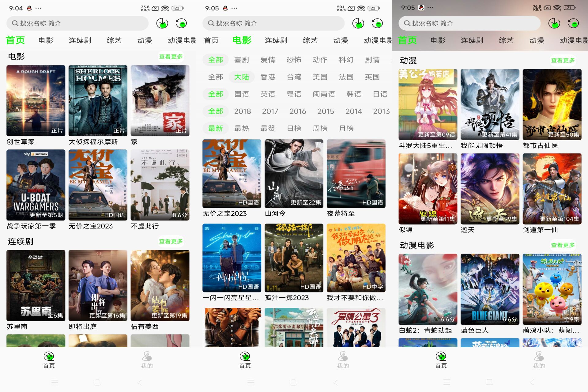Focus search field in left screen
The image size is (588, 392).
77,23
